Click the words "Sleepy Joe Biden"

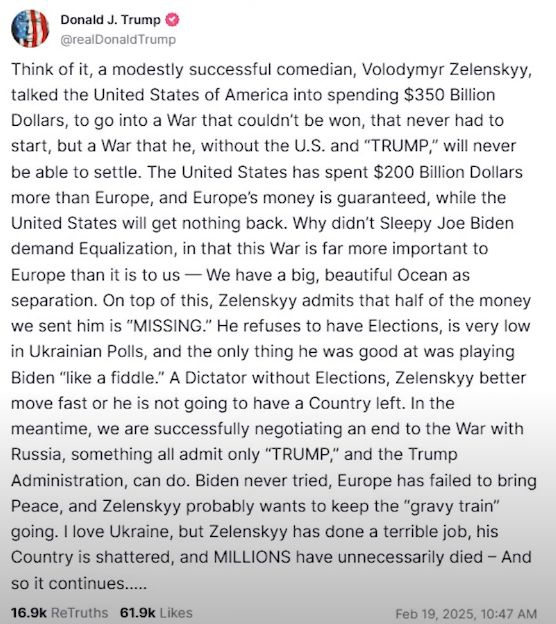(x=447, y=223)
